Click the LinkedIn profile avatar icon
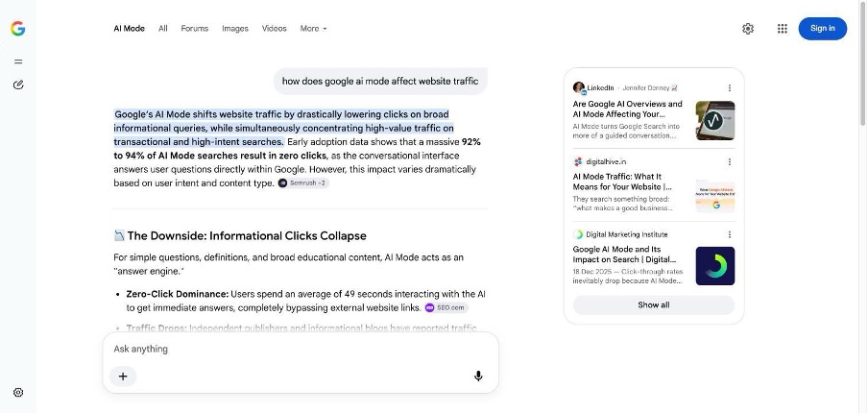 (579, 88)
